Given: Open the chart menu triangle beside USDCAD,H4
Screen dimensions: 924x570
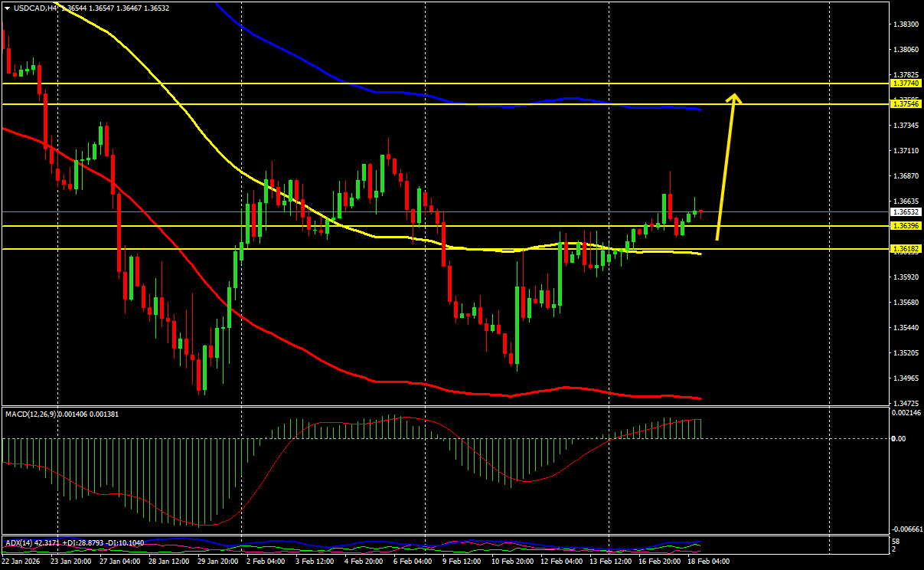Looking at the screenshot, I should tap(8, 8).
